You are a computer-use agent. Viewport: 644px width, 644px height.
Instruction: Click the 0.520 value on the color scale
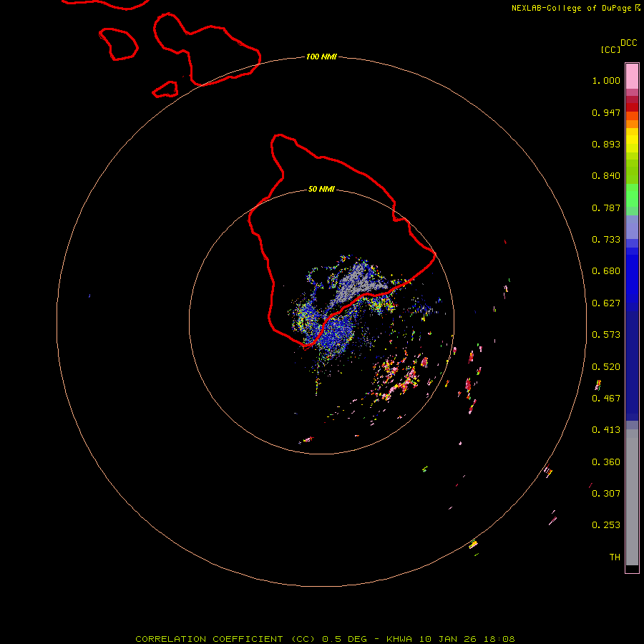click(606, 367)
